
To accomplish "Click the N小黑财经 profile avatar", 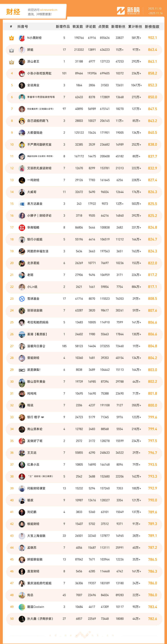I will 22,38.
